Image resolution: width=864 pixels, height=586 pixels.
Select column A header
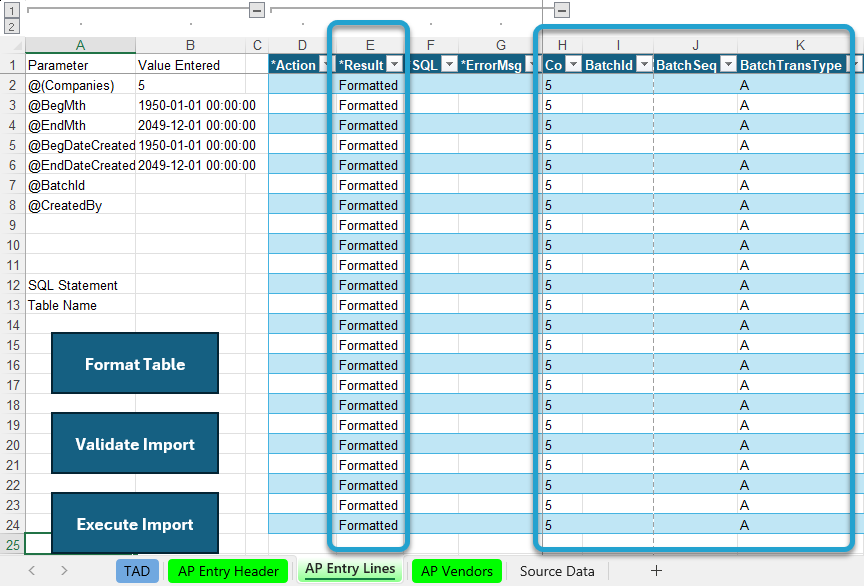click(80, 45)
